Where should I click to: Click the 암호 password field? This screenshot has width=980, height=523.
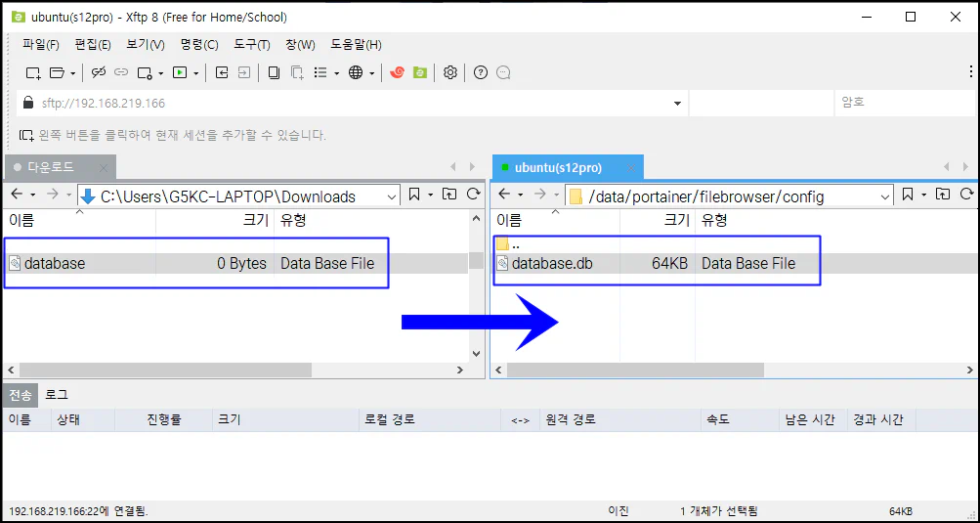pos(905,104)
